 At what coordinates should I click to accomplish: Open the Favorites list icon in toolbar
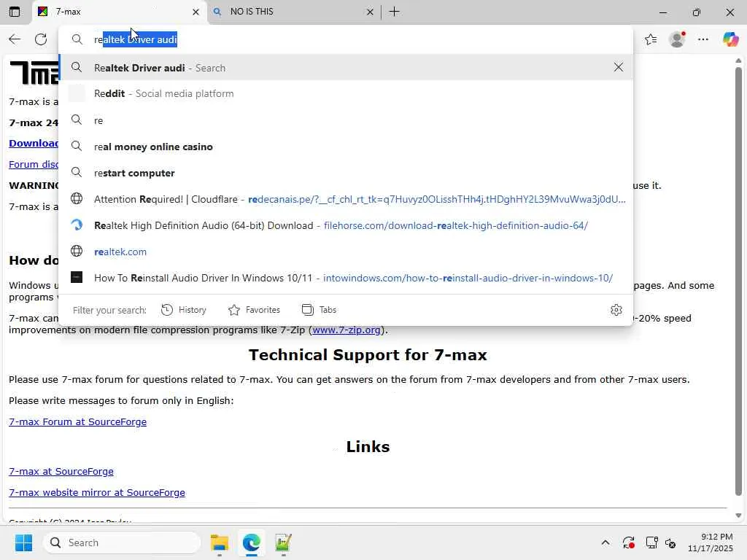pyautogui.click(x=651, y=39)
